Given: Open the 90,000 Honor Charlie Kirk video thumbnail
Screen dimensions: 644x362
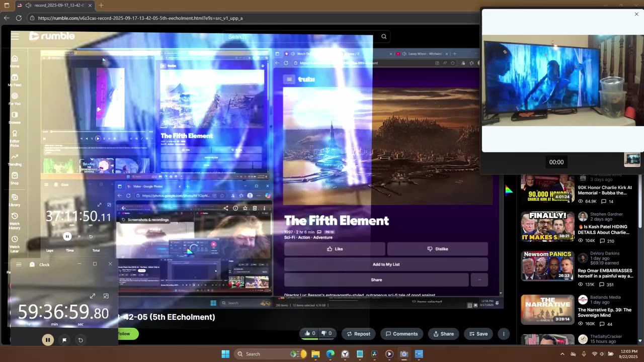Looking at the screenshot, I should 547,188.
